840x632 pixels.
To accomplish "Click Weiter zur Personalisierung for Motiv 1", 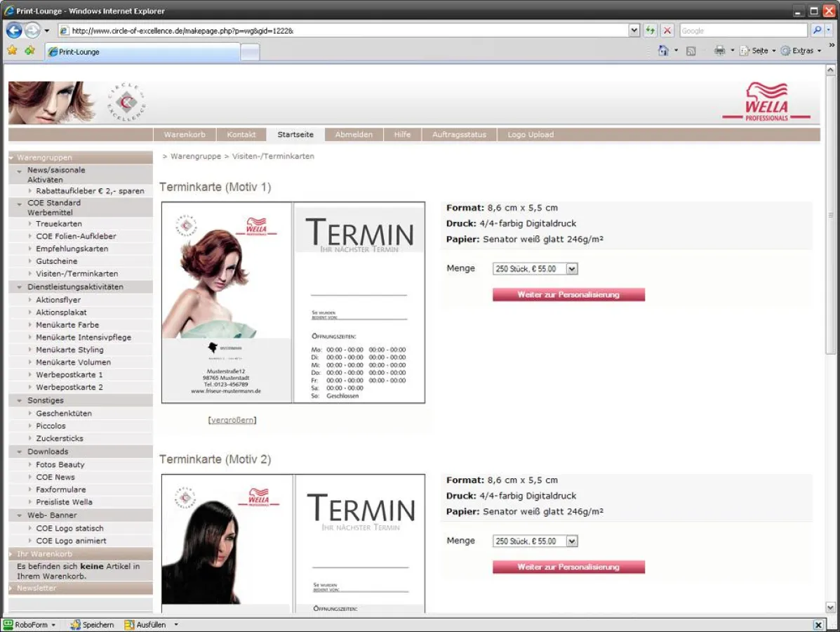I will coord(568,295).
